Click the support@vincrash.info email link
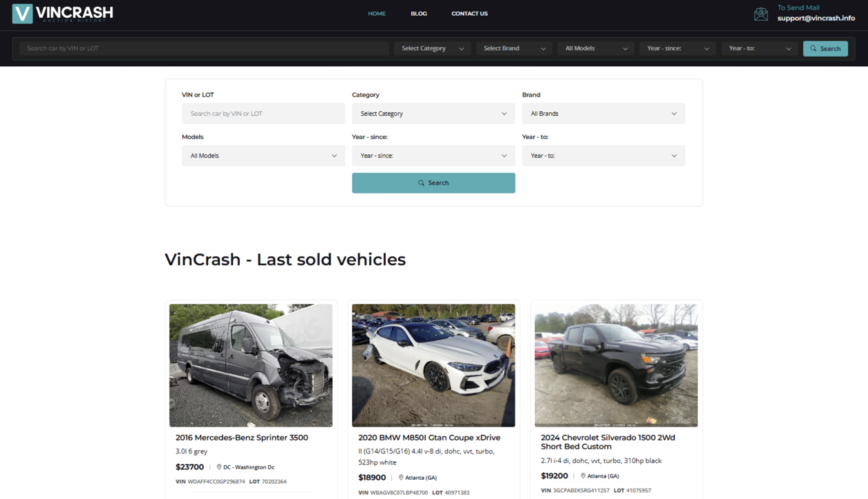The image size is (868, 499). [x=816, y=19]
